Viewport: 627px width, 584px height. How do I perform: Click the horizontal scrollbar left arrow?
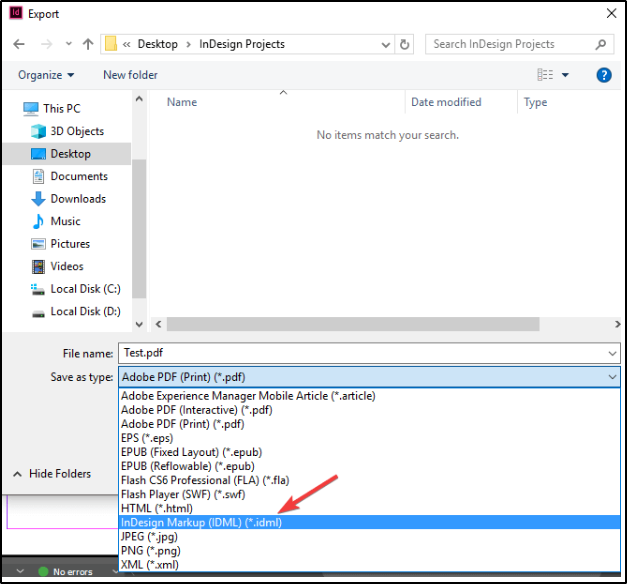(x=158, y=324)
